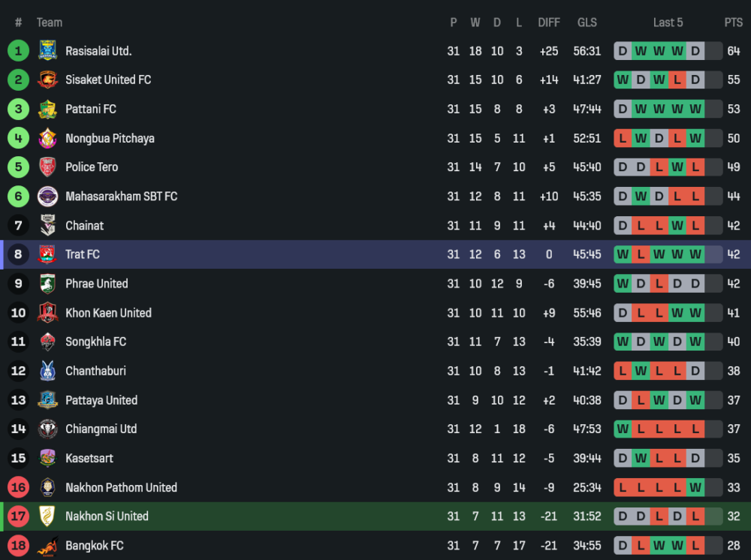The width and height of the screenshot is (751, 560).
Task: Click the Khon Kaen United logo
Action: [47, 312]
